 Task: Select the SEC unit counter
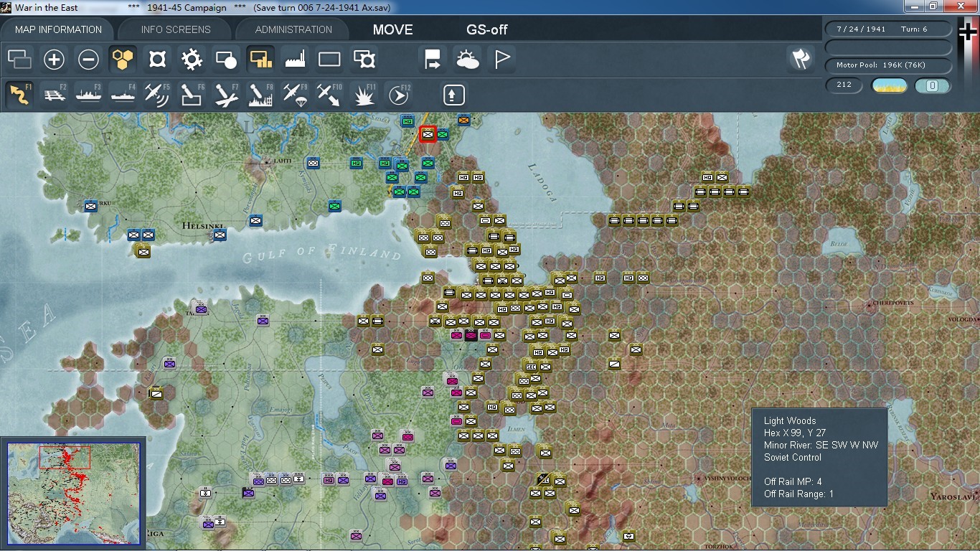pyautogui.click(x=531, y=366)
